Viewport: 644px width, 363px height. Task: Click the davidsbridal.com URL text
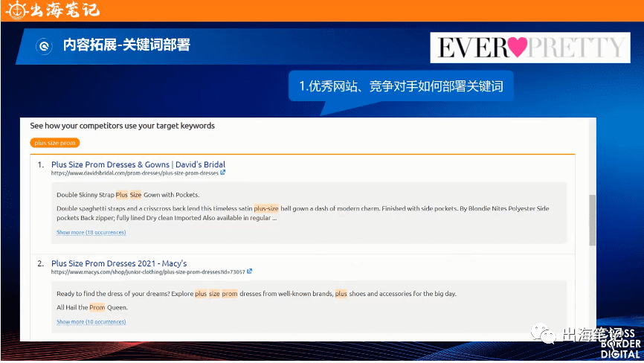pyautogui.click(x=135, y=173)
